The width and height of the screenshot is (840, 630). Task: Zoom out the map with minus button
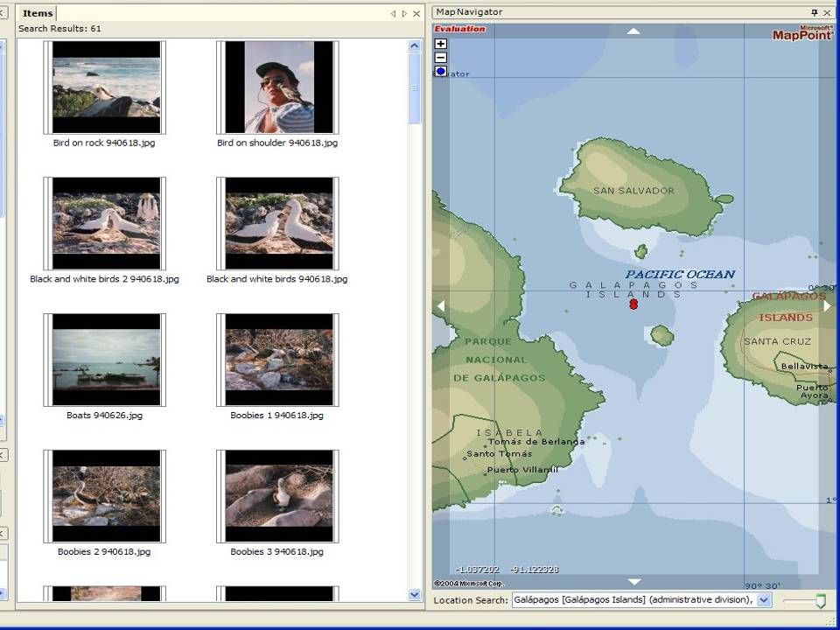[440, 58]
